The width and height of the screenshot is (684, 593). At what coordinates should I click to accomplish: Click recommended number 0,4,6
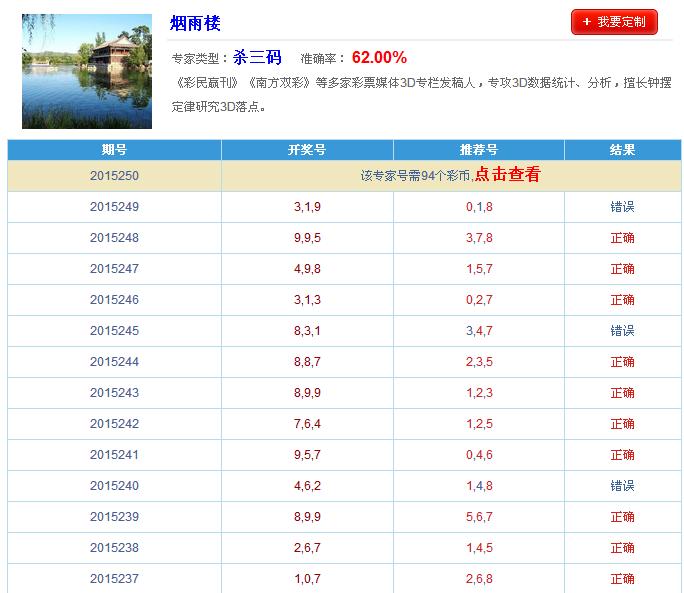pos(479,455)
